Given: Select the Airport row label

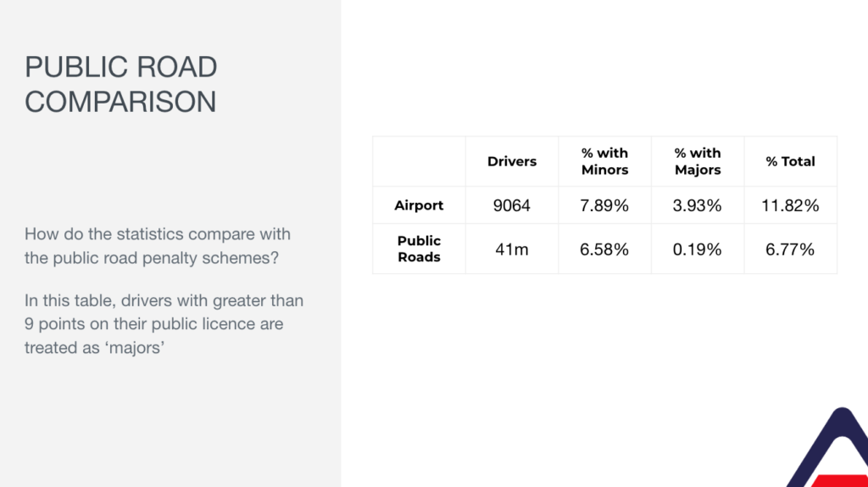Looking at the screenshot, I should (x=419, y=205).
